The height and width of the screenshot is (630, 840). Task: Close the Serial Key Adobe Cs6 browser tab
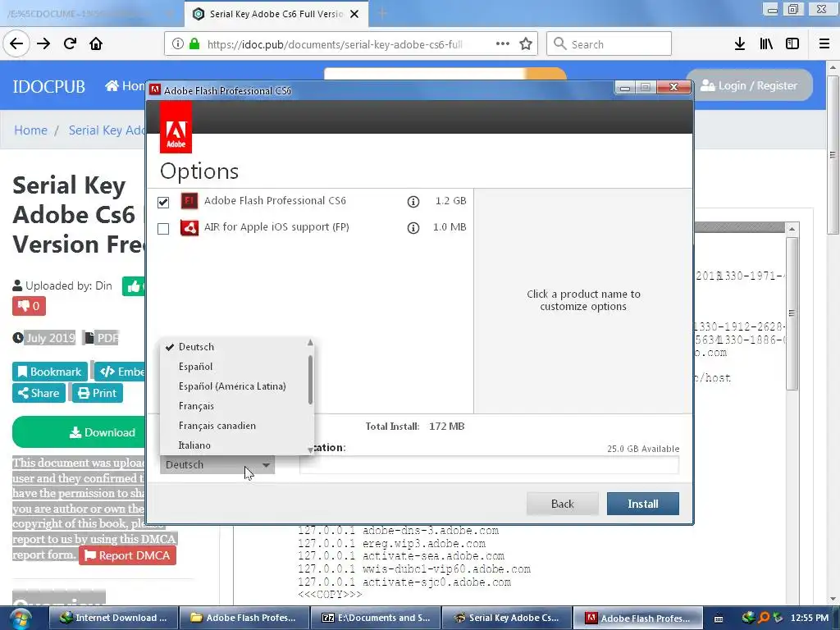tap(354, 14)
